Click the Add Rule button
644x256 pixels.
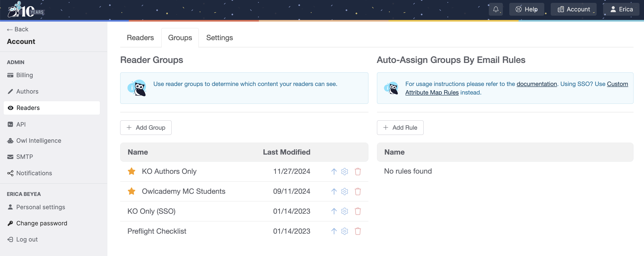click(400, 128)
